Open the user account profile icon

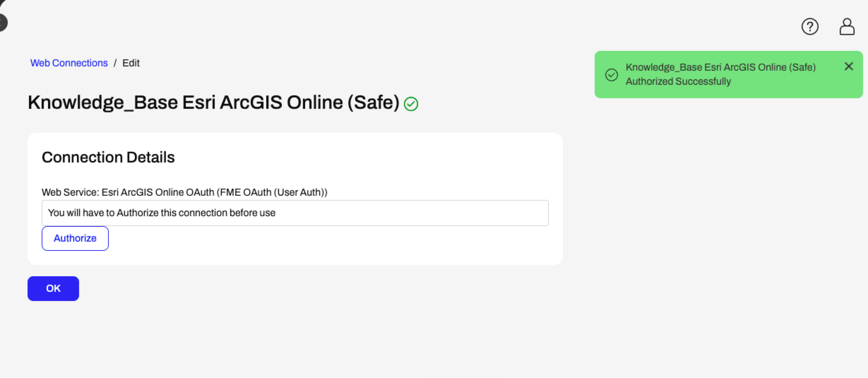pos(847,26)
